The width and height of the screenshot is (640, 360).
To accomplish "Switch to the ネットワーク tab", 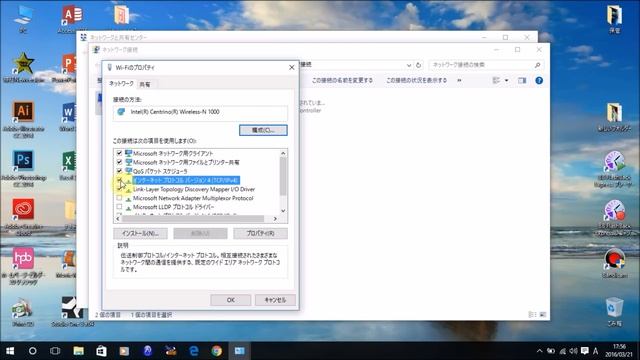I will (x=121, y=84).
